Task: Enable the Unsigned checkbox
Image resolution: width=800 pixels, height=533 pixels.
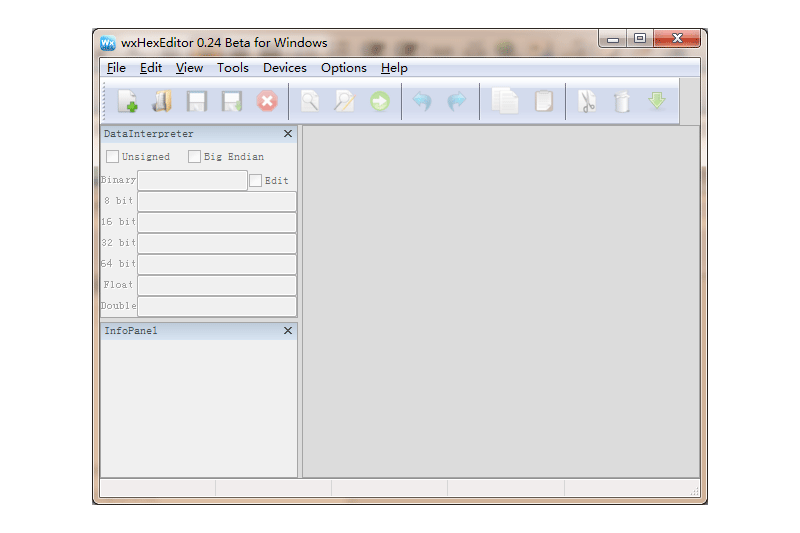Action: [112, 156]
